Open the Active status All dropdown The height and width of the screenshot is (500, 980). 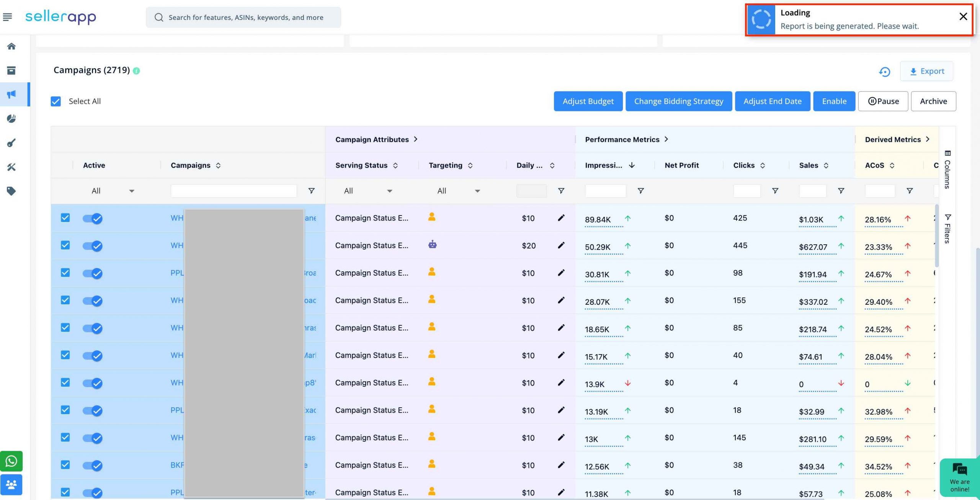(x=113, y=191)
